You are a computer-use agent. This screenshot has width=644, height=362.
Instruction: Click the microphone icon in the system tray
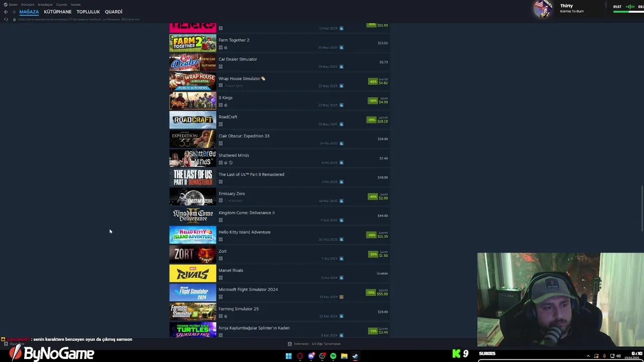point(604,356)
